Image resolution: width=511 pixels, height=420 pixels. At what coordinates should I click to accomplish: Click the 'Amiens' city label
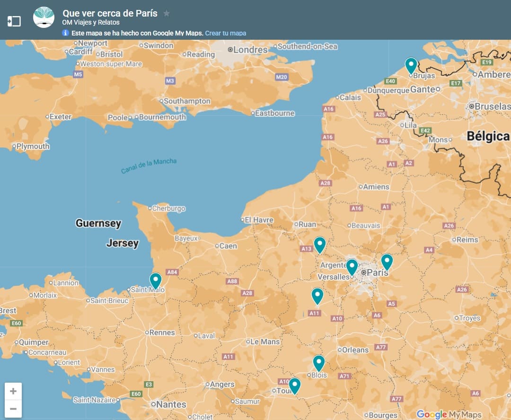pos(376,187)
